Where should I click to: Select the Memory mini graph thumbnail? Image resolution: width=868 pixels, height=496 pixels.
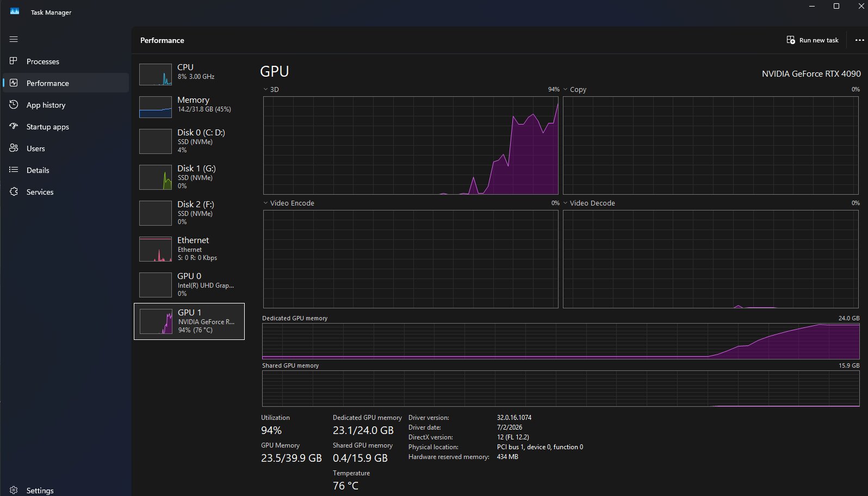click(x=156, y=107)
